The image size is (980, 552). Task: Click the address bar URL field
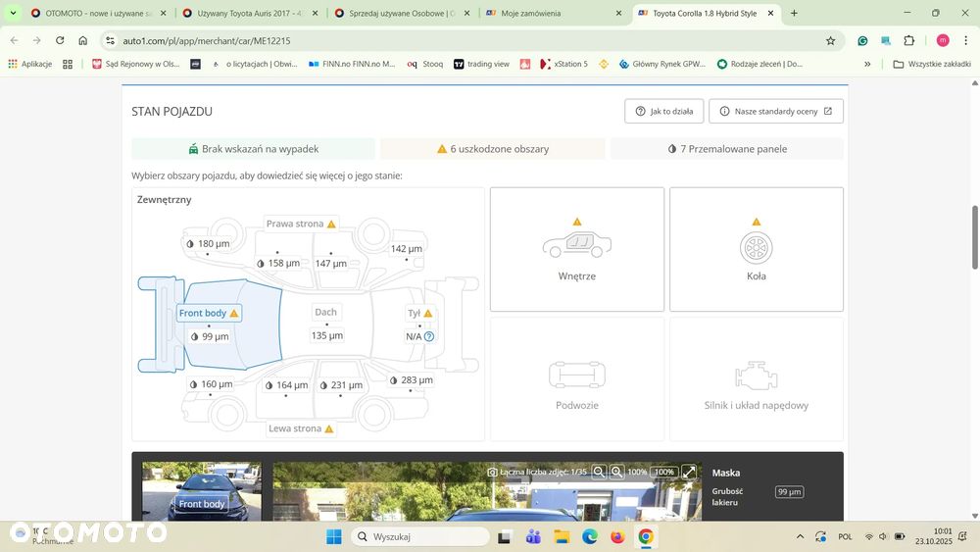tap(463, 40)
